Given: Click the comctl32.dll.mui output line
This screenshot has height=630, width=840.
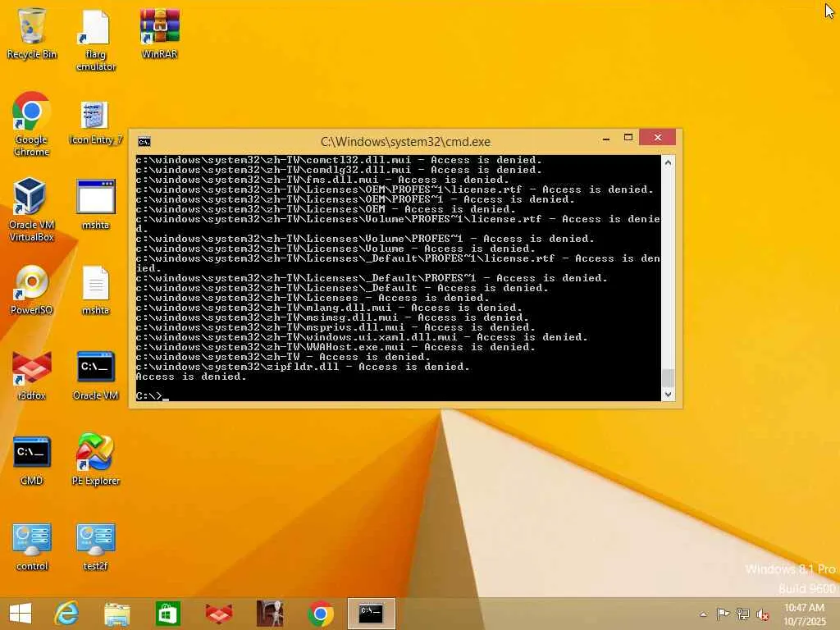Looking at the screenshot, I should coord(339,160).
